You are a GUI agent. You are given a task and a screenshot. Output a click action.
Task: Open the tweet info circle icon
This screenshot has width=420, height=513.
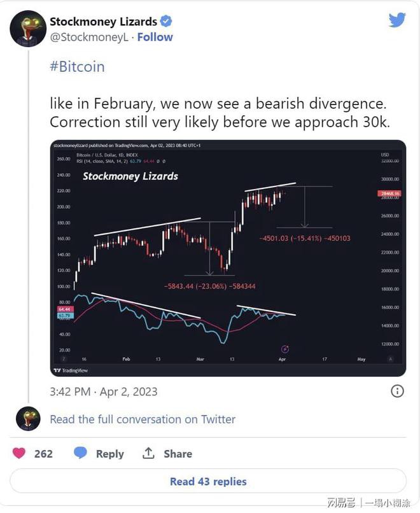click(397, 391)
